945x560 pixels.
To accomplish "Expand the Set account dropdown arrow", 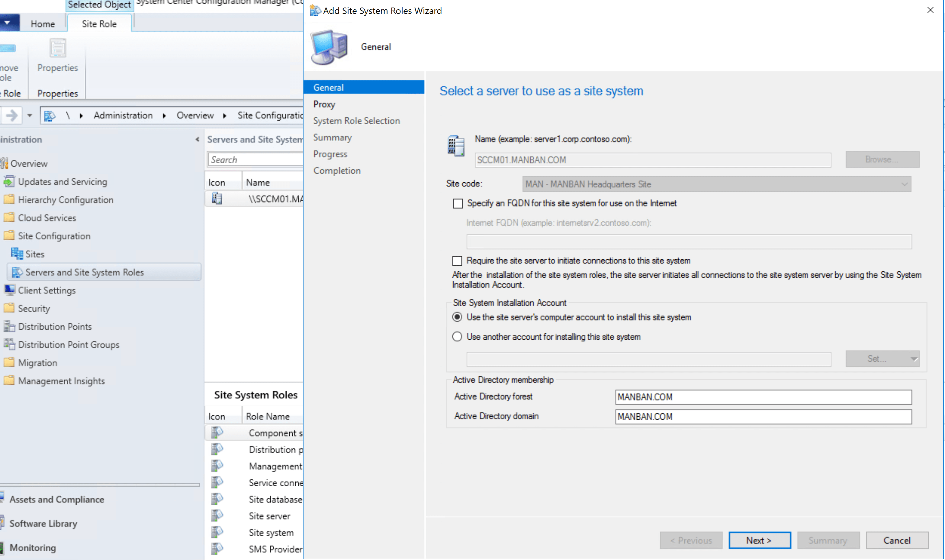I will point(914,359).
